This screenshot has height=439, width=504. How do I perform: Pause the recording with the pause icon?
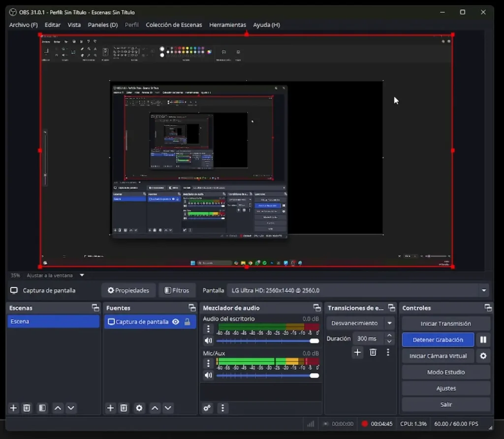point(483,340)
